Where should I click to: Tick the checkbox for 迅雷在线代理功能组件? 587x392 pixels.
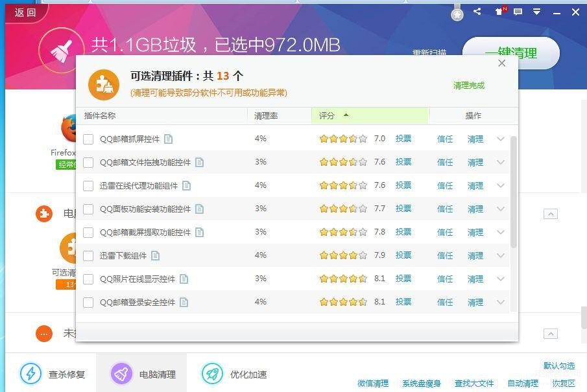[x=88, y=185]
